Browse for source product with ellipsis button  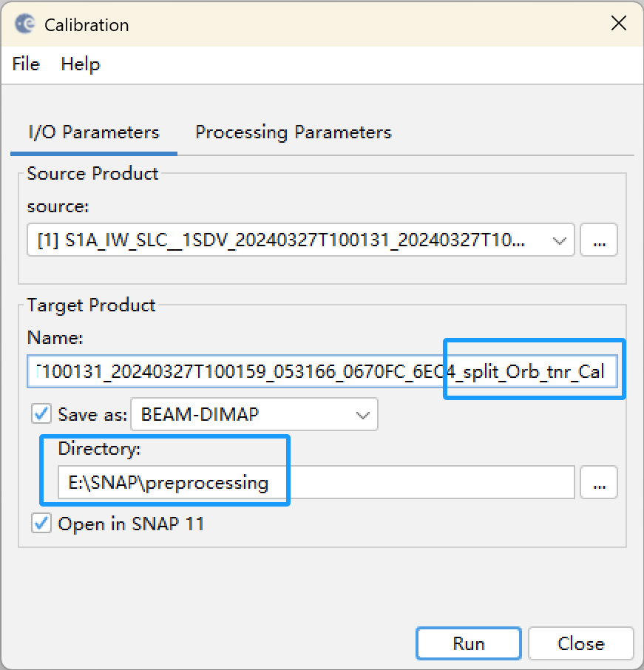coord(599,240)
